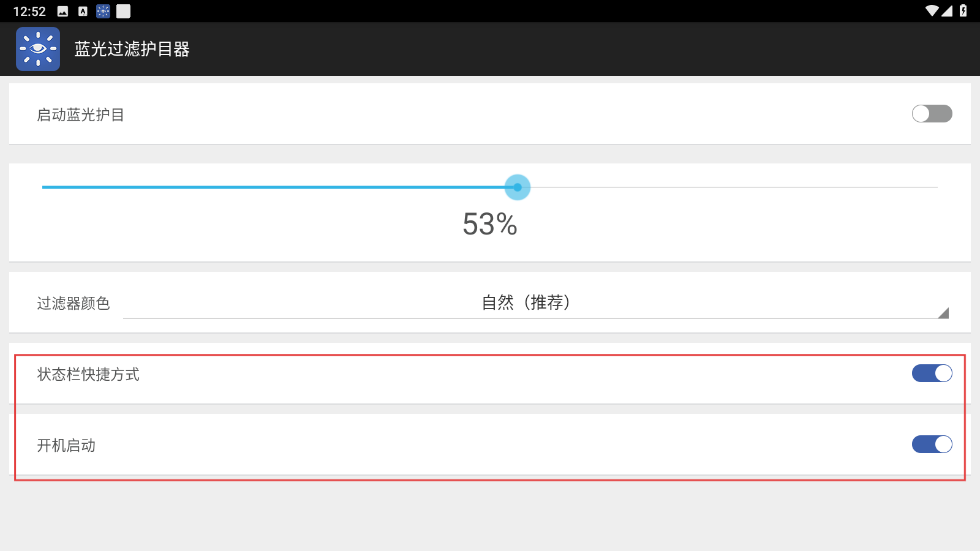Tap the cellular signal icon
980x551 pixels.
click(947, 11)
